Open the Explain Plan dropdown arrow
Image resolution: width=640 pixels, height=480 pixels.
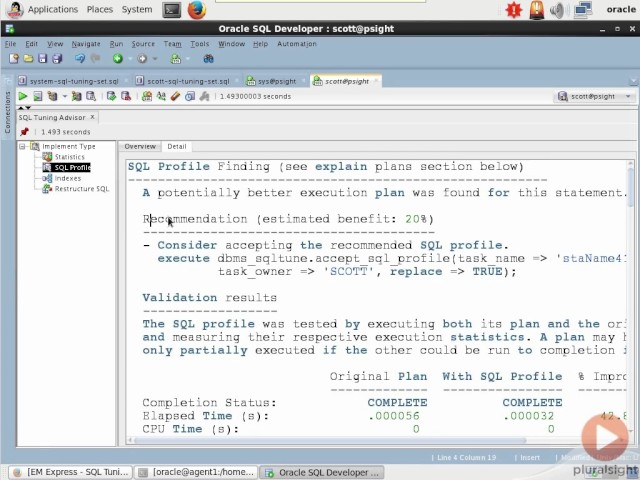(64, 96)
